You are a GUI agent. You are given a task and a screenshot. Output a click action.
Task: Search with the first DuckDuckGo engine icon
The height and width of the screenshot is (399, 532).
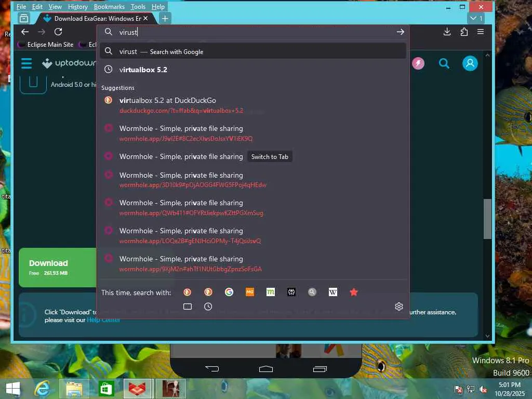187,292
